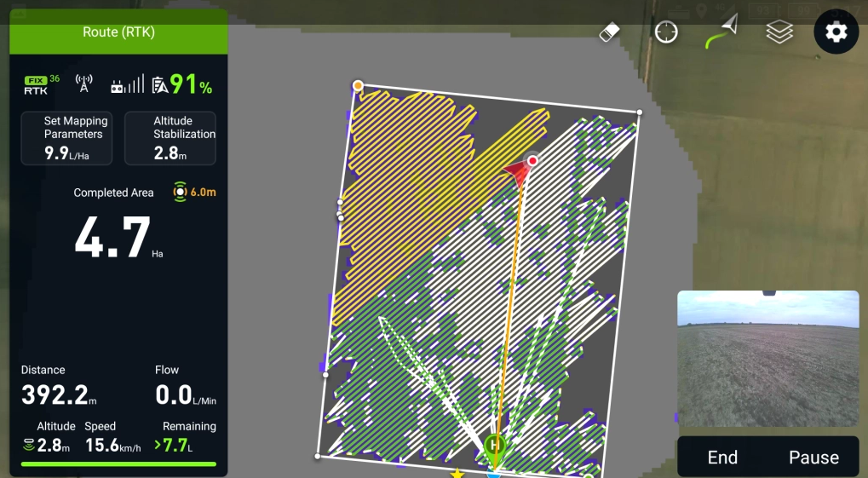Tap the Route (RTK) header
868x478 pixels.
[118, 32]
